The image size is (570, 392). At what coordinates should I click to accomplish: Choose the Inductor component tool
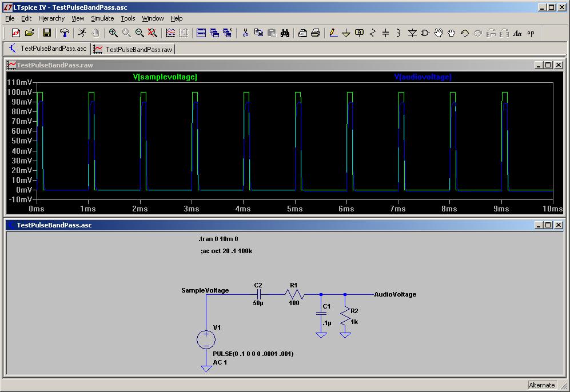[x=398, y=33]
